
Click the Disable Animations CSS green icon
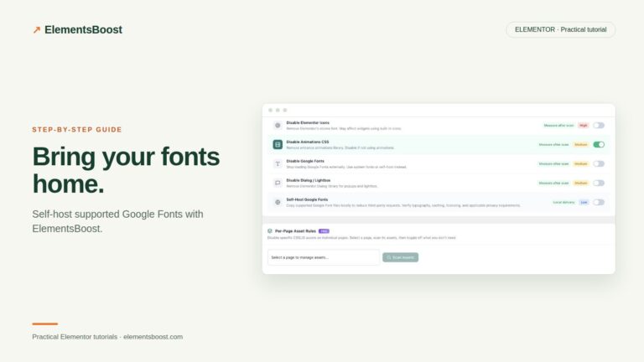point(278,144)
